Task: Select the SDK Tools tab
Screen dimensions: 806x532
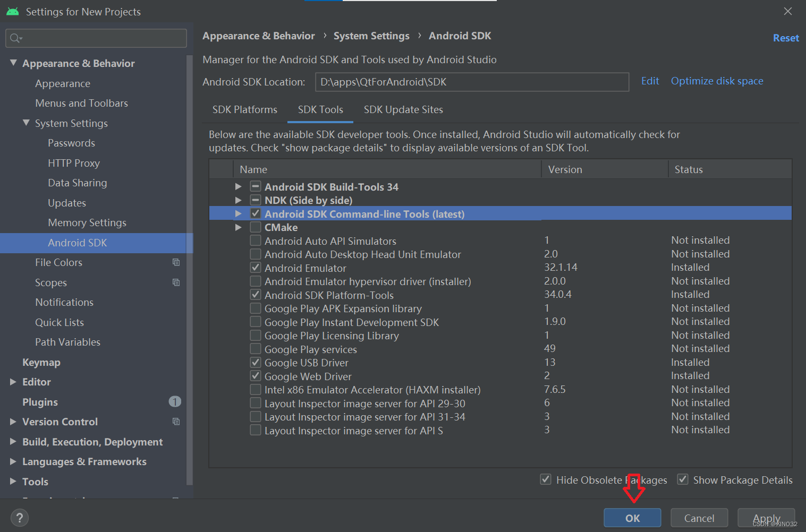Action: (320, 109)
